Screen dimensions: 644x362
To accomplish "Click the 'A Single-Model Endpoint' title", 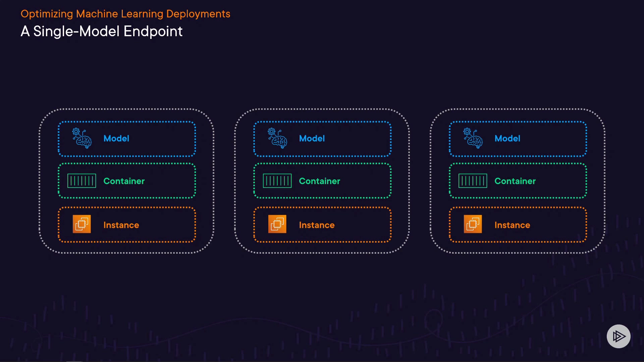I will click(x=102, y=32).
